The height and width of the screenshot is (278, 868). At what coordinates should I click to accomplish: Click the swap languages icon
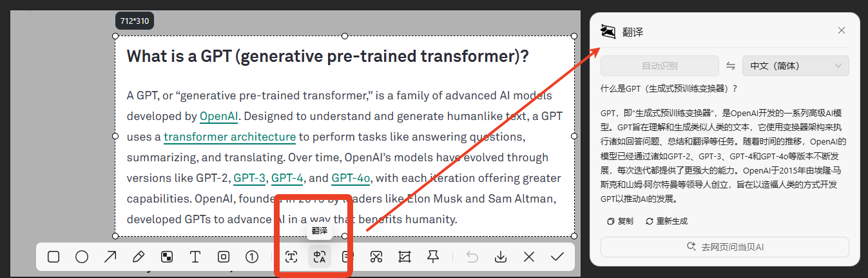pos(731,66)
